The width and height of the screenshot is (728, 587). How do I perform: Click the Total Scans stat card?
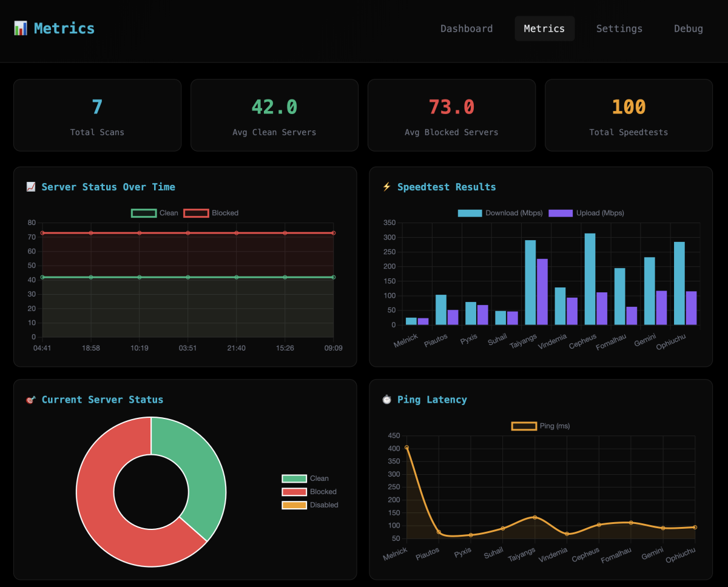[x=97, y=115]
